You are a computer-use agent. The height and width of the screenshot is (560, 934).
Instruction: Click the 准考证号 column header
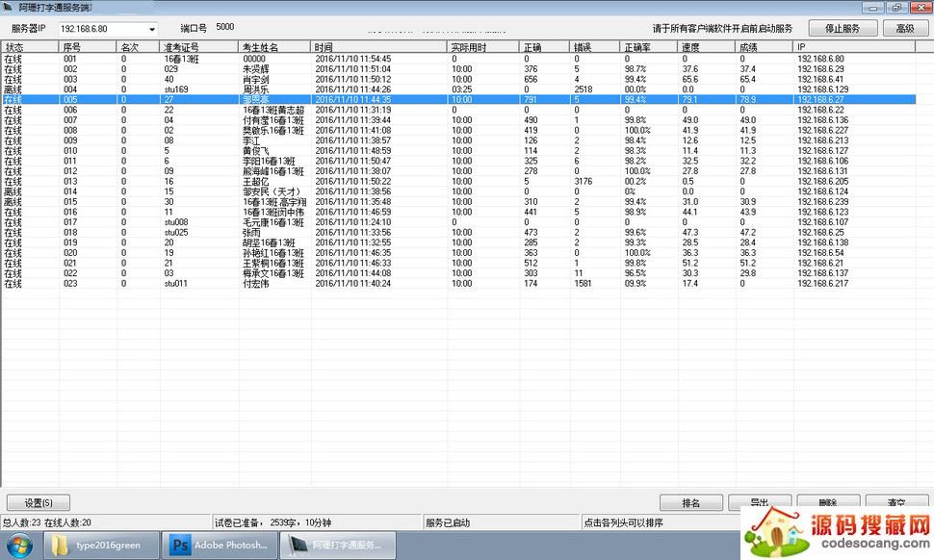pos(198,46)
